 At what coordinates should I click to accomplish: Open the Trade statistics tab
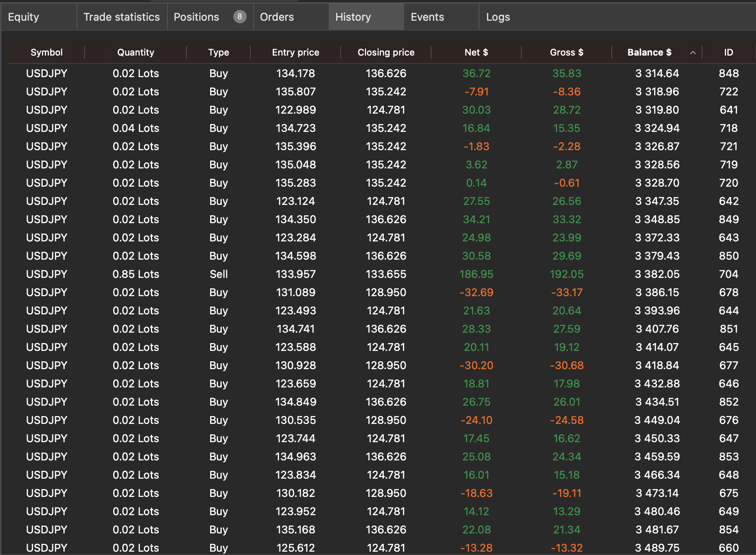point(121,17)
